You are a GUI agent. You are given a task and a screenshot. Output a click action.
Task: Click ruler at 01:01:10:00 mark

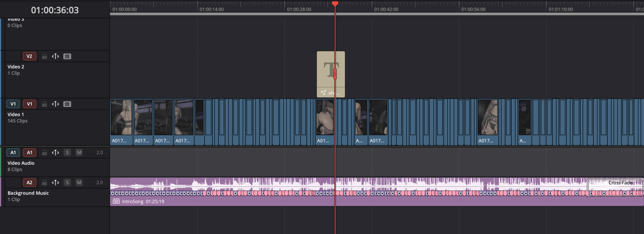click(561, 9)
